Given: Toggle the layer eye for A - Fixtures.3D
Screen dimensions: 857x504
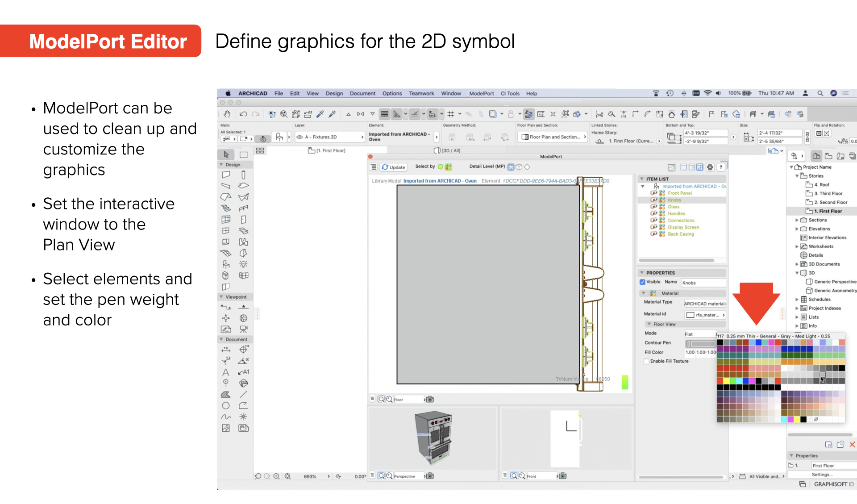Looking at the screenshot, I should pos(300,137).
